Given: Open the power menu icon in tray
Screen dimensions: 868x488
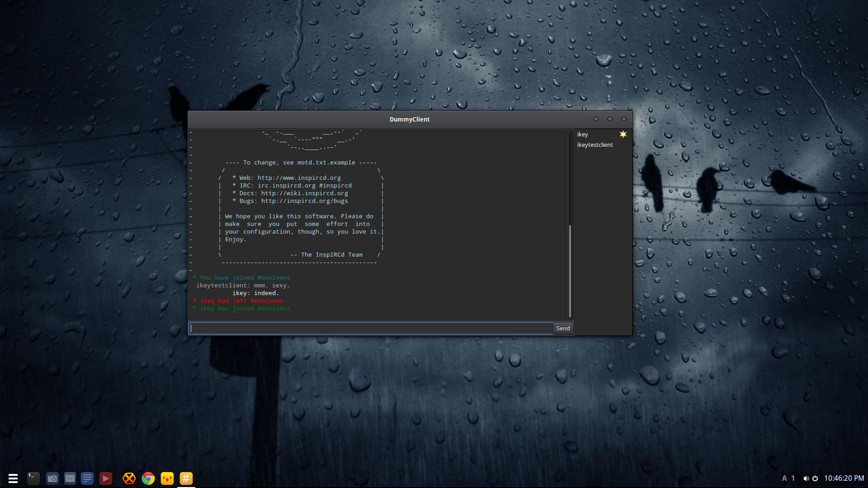Looking at the screenshot, I should click(x=815, y=478).
